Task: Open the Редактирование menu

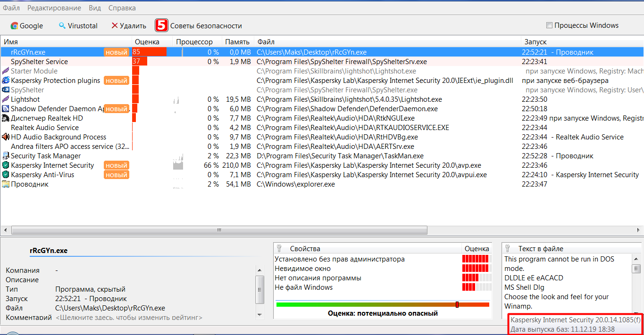Action: point(54,8)
